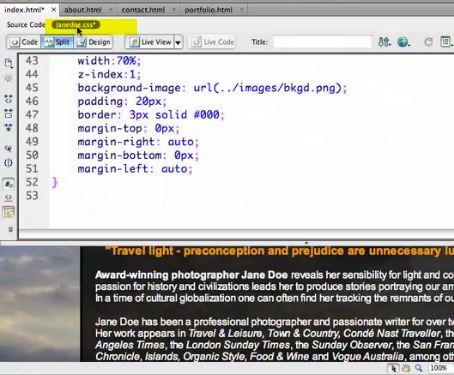Image resolution: width=454 pixels, height=375 pixels.
Task: Switch to contact.html document tab
Action: point(143,10)
